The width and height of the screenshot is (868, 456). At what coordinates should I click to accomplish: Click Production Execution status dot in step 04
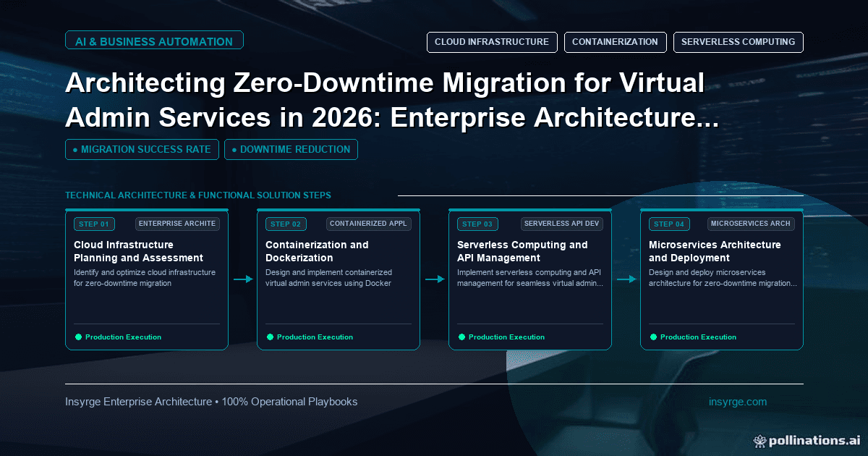tap(653, 337)
